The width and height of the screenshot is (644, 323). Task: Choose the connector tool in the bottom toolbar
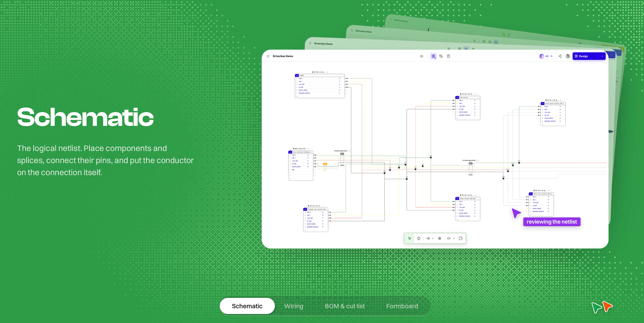pyautogui.click(x=419, y=238)
